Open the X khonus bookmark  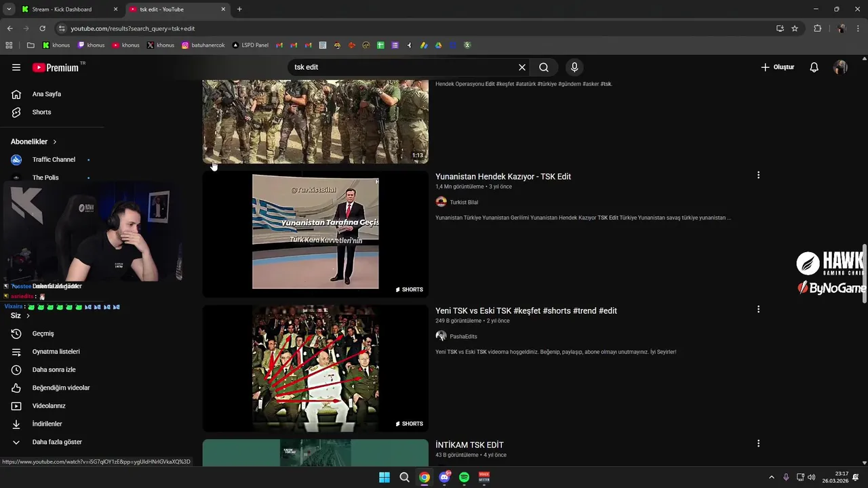click(x=161, y=45)
